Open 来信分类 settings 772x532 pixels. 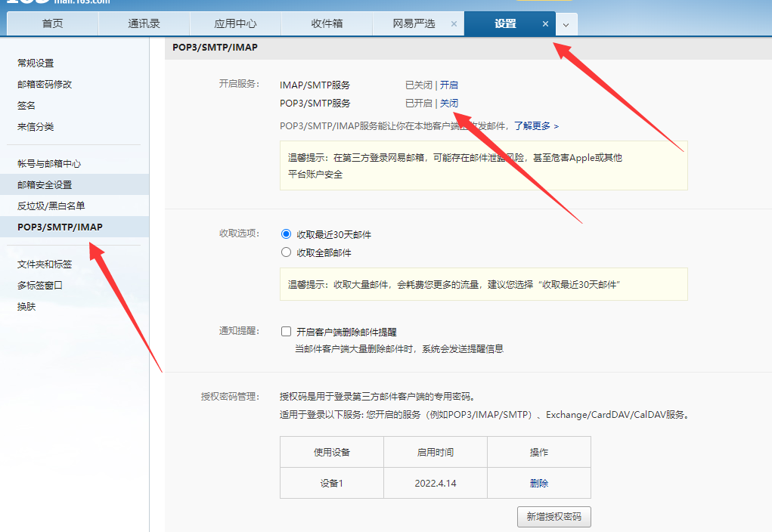coord(36,126)
